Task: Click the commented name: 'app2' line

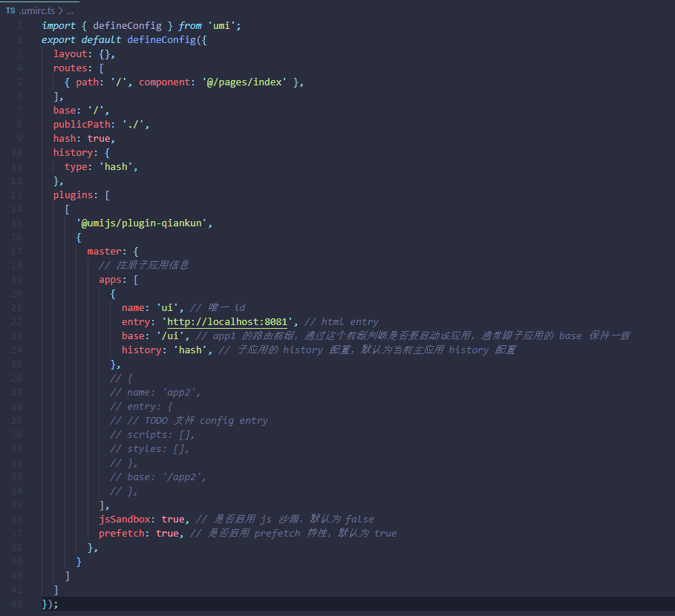Action: click(156, 392)
